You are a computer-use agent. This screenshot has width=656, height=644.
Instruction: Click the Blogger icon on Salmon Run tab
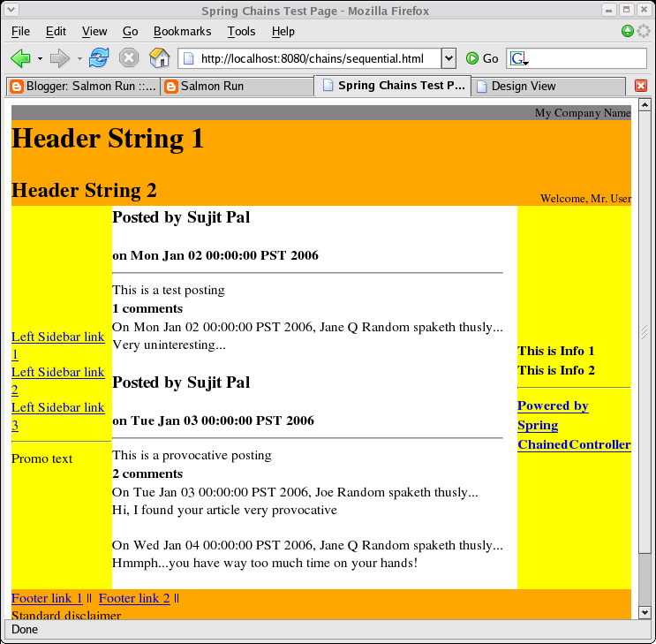pyautogui.click(x=170, y=87)
